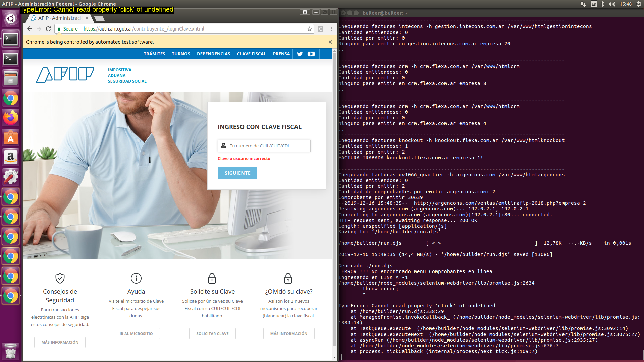The height and width of the screenshot is (362, 644).
Task: Click 'INGRESO CON CLAVE FISCAL' heading
Action: [x=260, y=127]
